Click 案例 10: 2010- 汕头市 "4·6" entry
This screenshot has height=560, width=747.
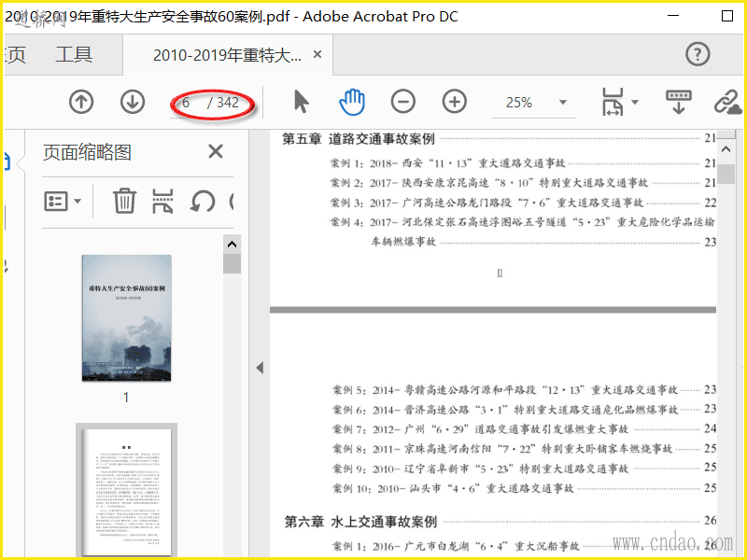[453, 488]
